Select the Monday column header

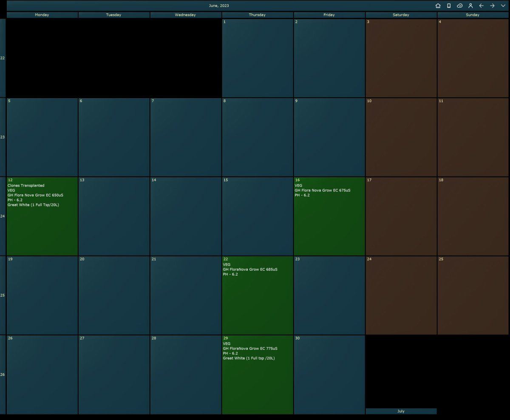[x=42, y=15]
